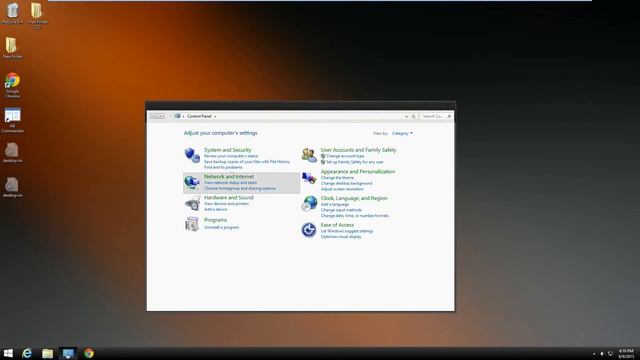Click the taskbar clock showing time and date
The width and height of the screenshot is (640, 360).
626,353
